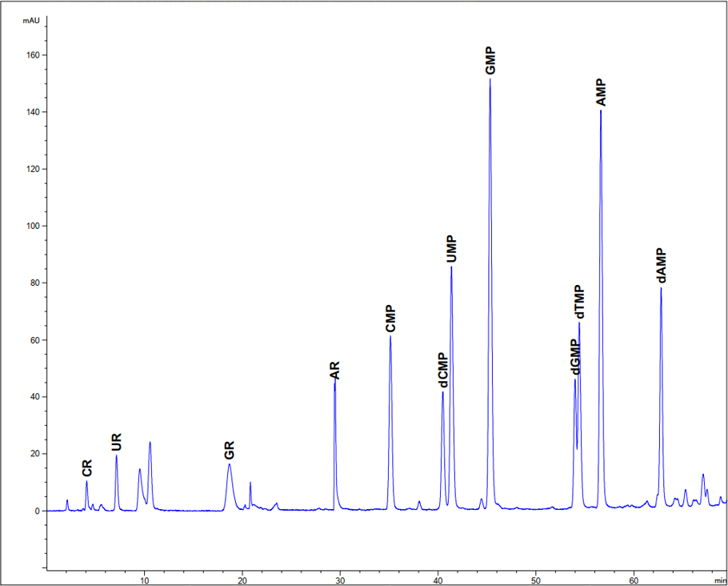Viewport: 728px width, 586px height.
Task: Select the UMP peak label
Action: click(451, 249)
